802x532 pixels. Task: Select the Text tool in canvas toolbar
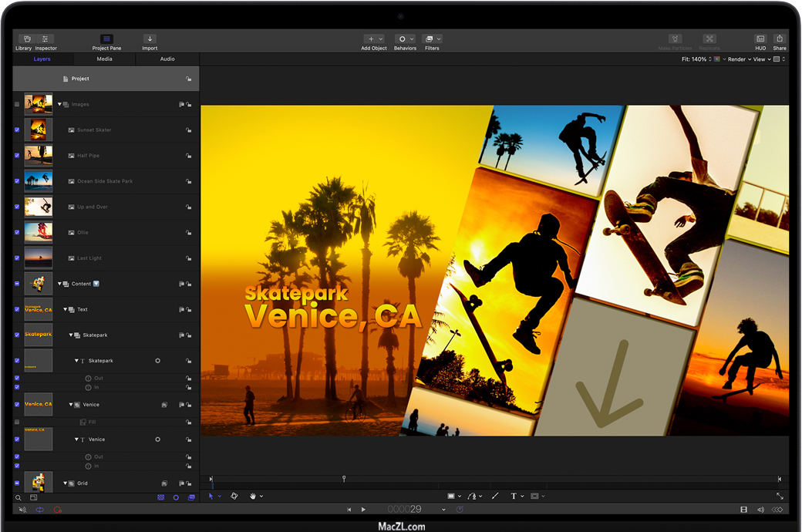pyautogui.click(x=514, y=497)
